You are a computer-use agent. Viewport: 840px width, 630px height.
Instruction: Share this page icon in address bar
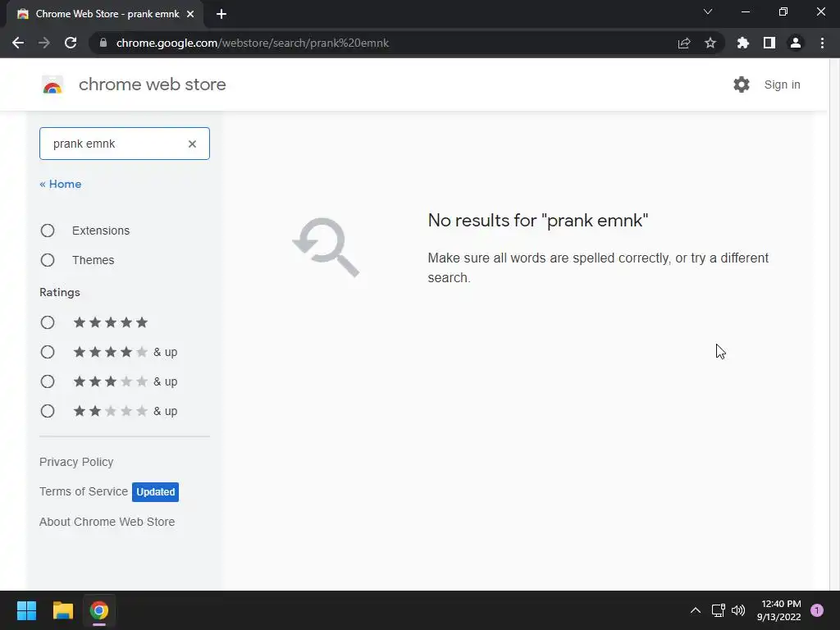point(684,43)
